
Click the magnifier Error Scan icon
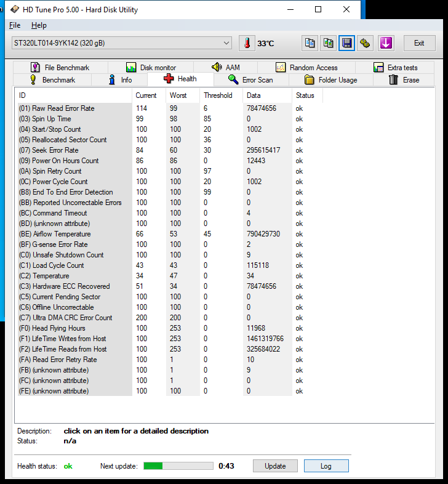coord(233,79)
